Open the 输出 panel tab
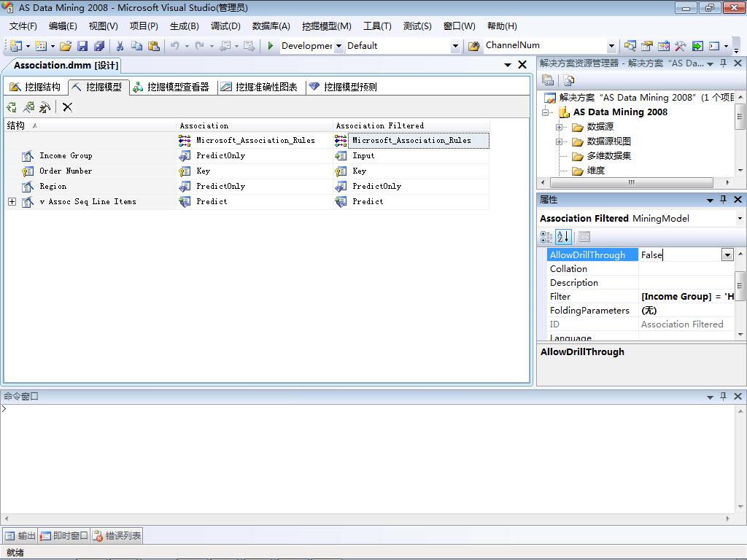 20,536
